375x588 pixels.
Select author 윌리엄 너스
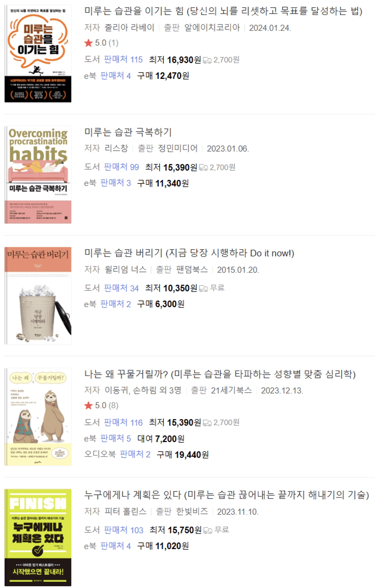pos(125,270)
